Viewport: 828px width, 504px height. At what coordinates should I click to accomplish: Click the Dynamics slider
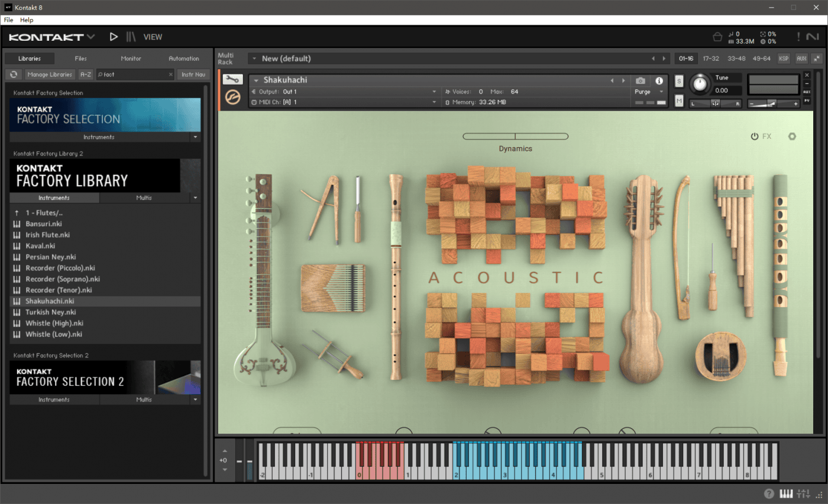515,136
